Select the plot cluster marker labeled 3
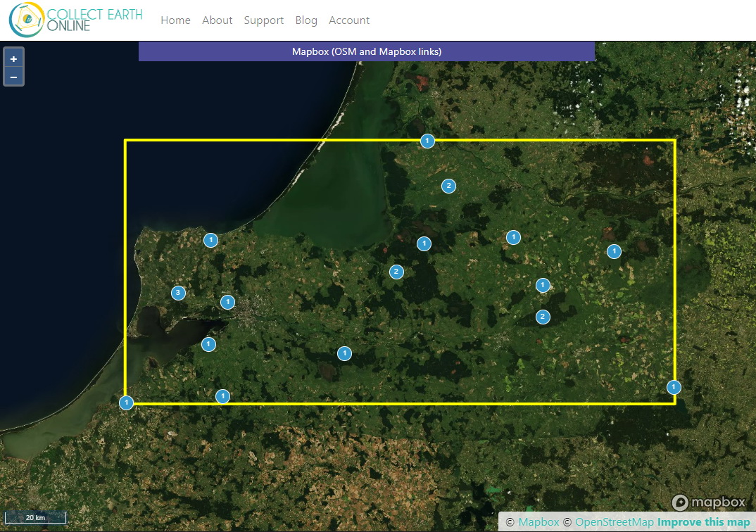Viewport: 756px width, 532px height. [x=178, y=293]
